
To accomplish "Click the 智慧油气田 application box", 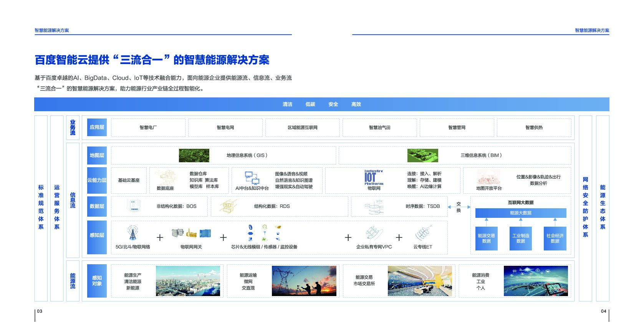I will click(x=380, y=128).
